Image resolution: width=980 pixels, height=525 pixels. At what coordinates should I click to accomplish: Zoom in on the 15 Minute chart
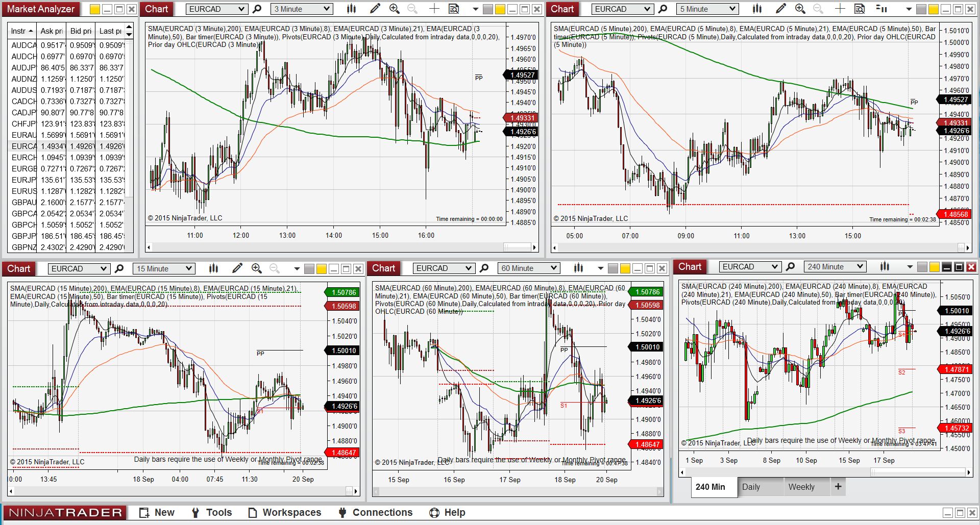256,268
